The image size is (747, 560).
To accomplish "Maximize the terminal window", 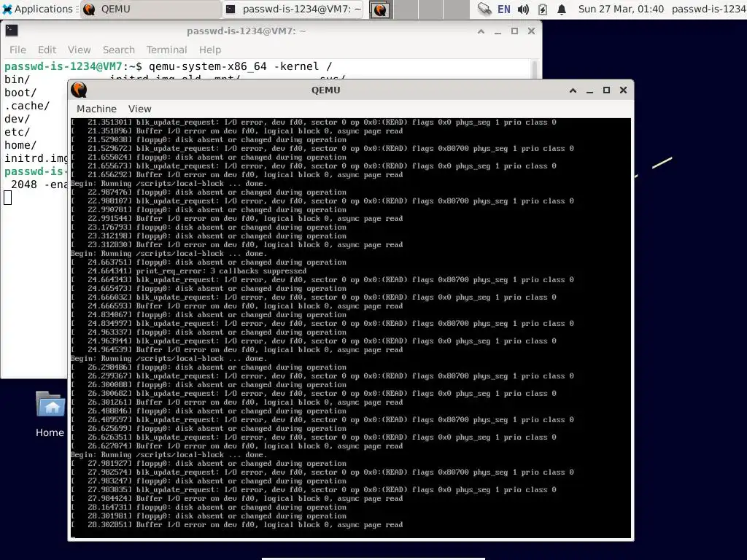I will pyautogui.click(x=514, y=31).
